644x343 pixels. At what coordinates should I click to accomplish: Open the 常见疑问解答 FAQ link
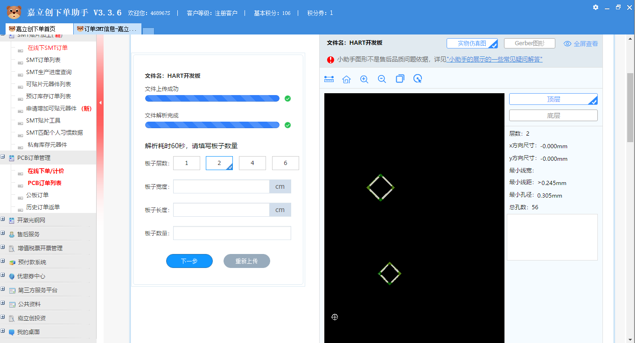495,60
